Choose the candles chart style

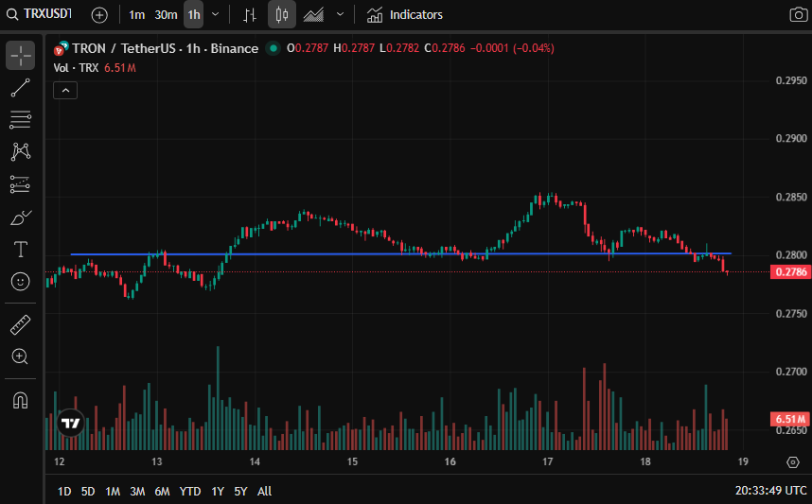pyautogui.click(x=282, y=14)
